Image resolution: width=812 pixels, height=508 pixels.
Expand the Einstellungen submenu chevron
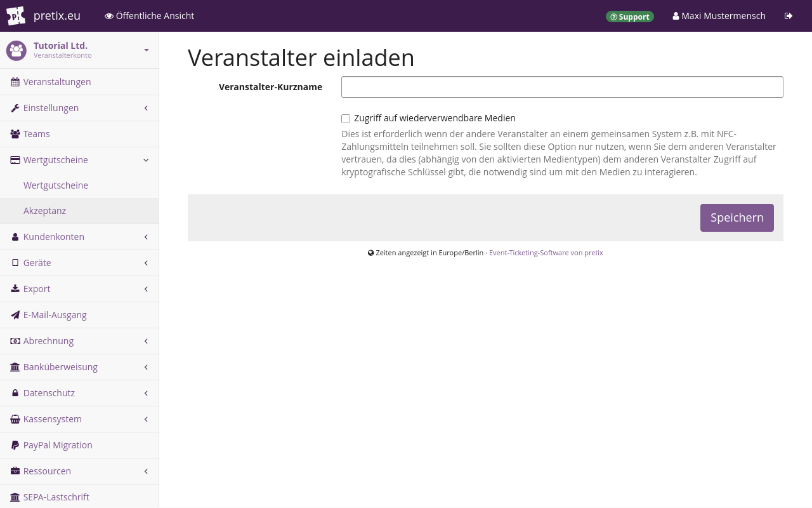146,108
